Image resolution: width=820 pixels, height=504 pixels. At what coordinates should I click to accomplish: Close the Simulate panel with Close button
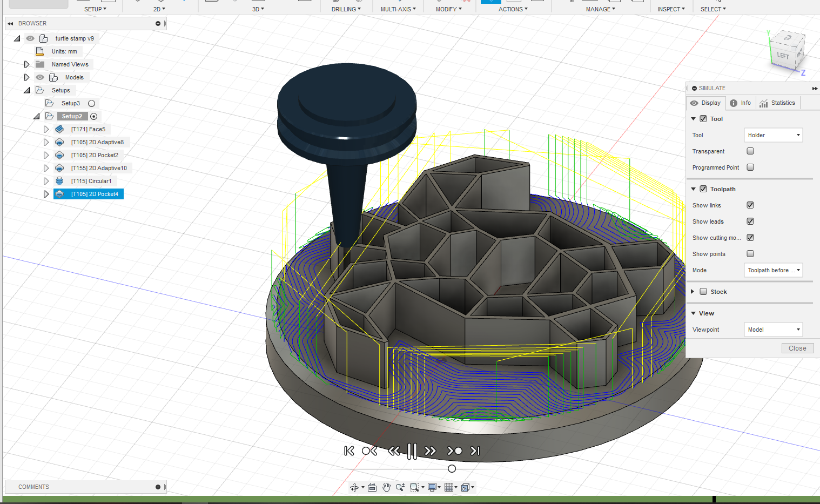click(797, 348)
